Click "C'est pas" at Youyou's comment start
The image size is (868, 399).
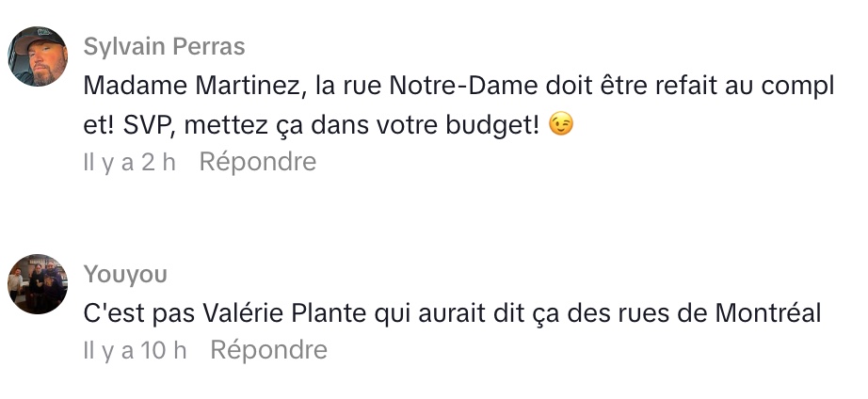click(x=136, y=312)
